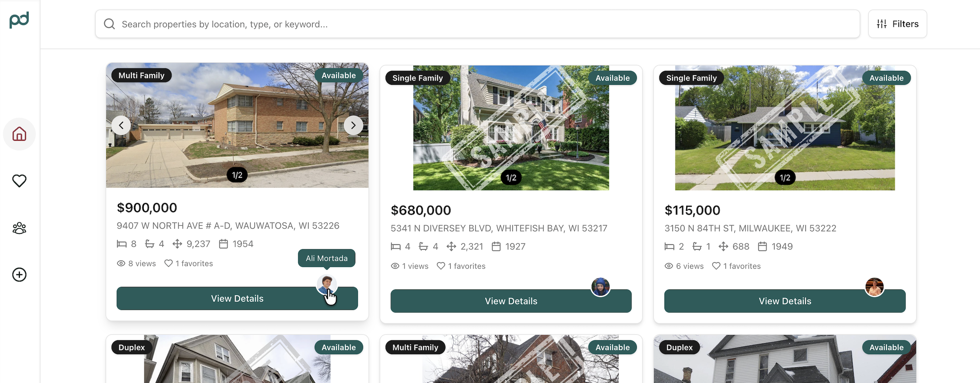Screen dimensions: 980x383
Task: Focus the property search field
Action: click(478, 24)
